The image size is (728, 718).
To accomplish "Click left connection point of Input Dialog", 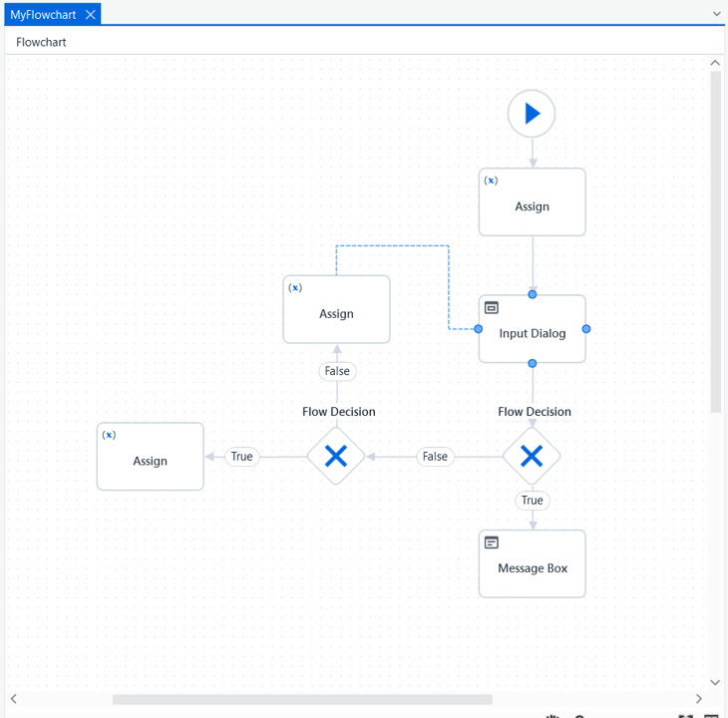I will tap(479, 329).
